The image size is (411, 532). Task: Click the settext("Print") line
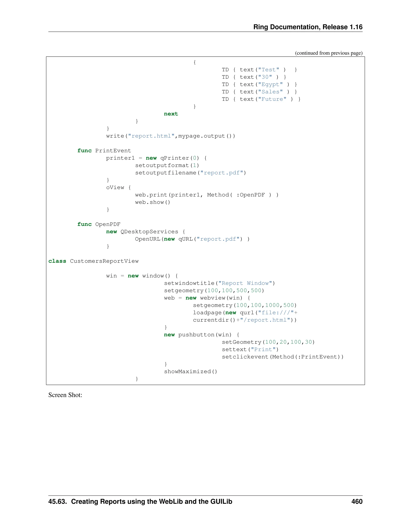(x=250, y=349)
